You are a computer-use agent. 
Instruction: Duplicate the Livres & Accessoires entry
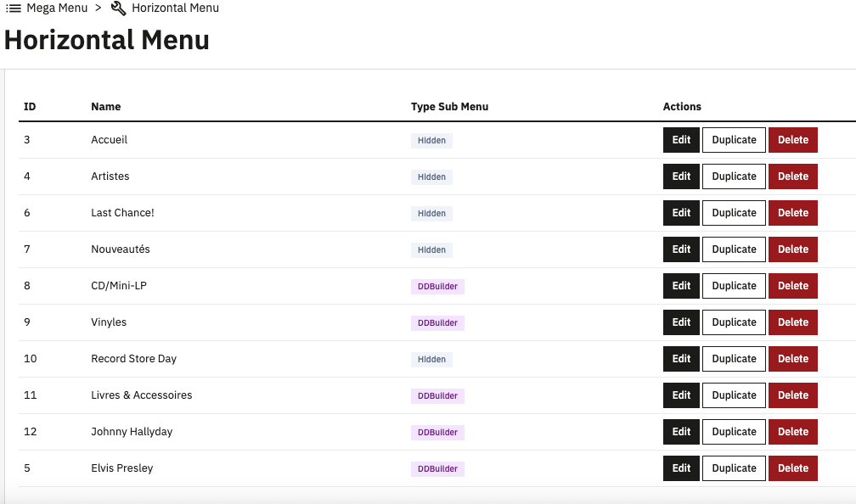point(734,395)
